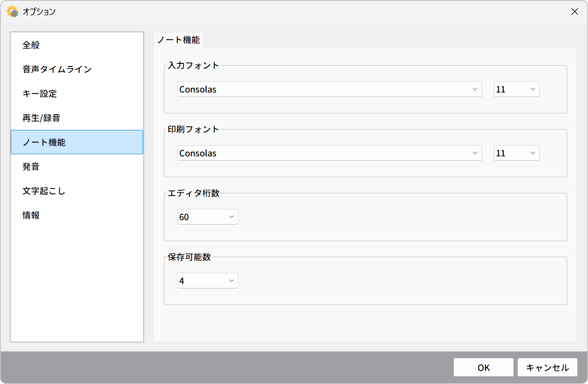Viewport: 588px width, 384px height.
Task: Open the 情報 page
Action: point(77,215)
